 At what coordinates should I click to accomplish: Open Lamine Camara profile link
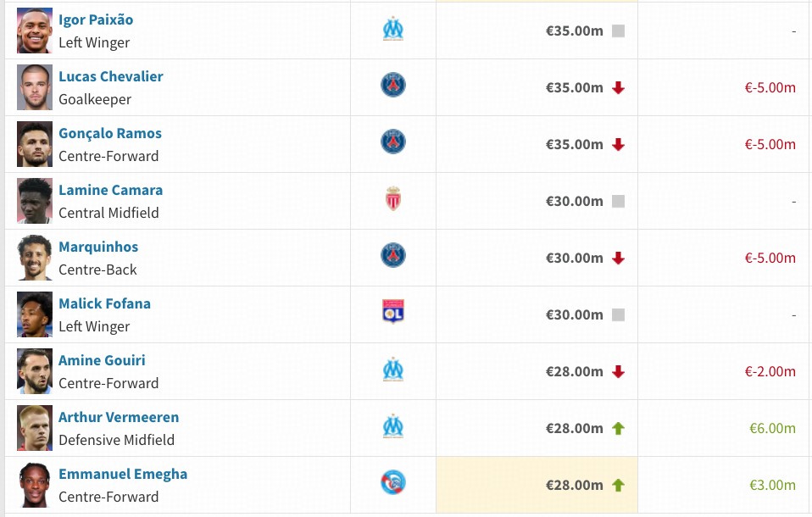point(110,190)
